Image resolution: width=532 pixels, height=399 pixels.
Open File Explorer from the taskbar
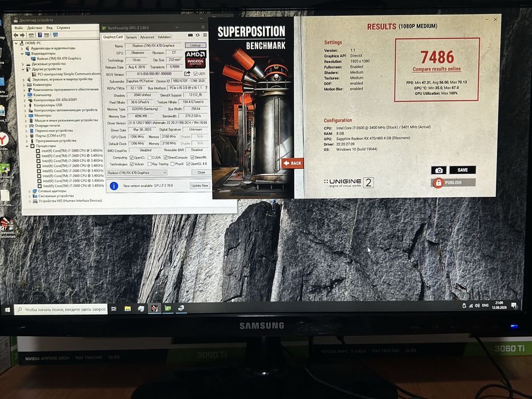tap(128, 308)
